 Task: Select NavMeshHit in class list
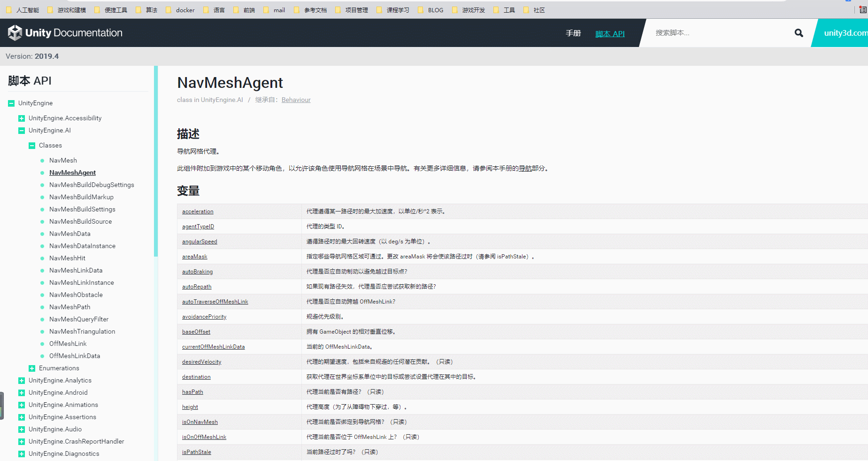[67, 258]
